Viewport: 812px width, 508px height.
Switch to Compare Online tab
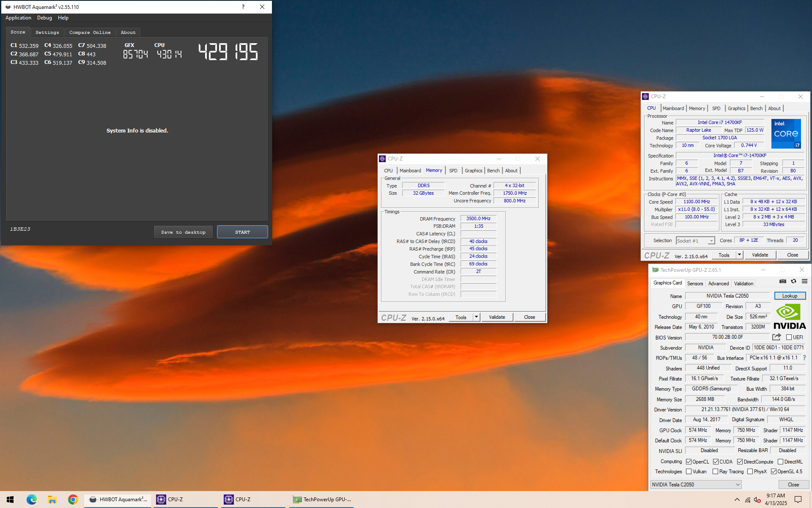pos(90,33)
